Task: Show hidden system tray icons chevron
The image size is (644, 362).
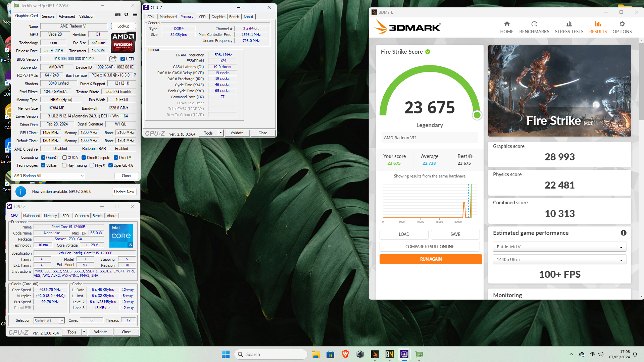Action: [571, 354]
